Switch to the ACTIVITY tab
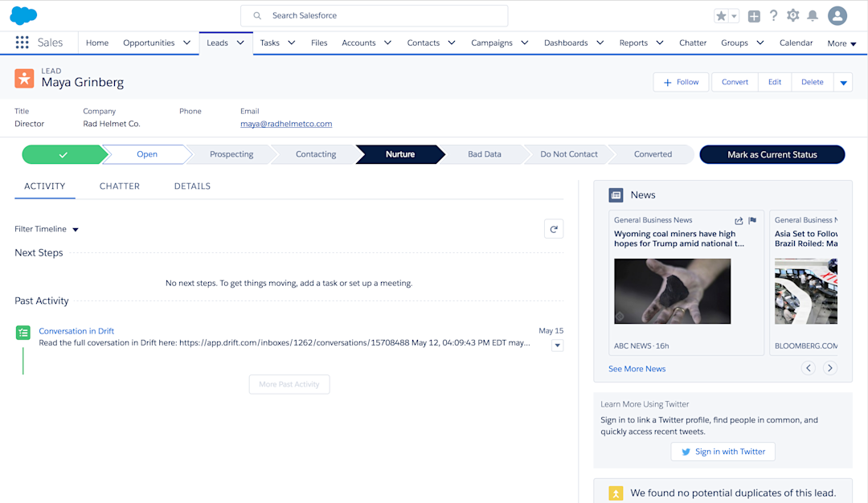 (x=45, y=186)
